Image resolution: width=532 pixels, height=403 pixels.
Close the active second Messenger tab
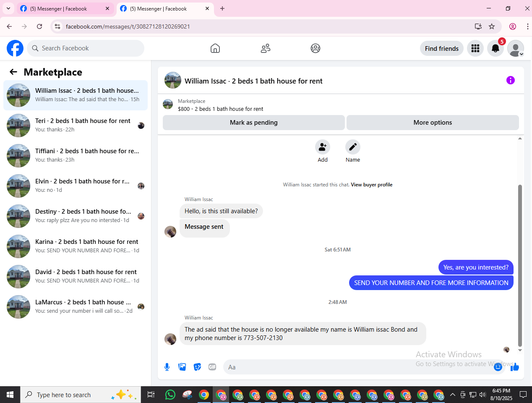coord(207,8)
